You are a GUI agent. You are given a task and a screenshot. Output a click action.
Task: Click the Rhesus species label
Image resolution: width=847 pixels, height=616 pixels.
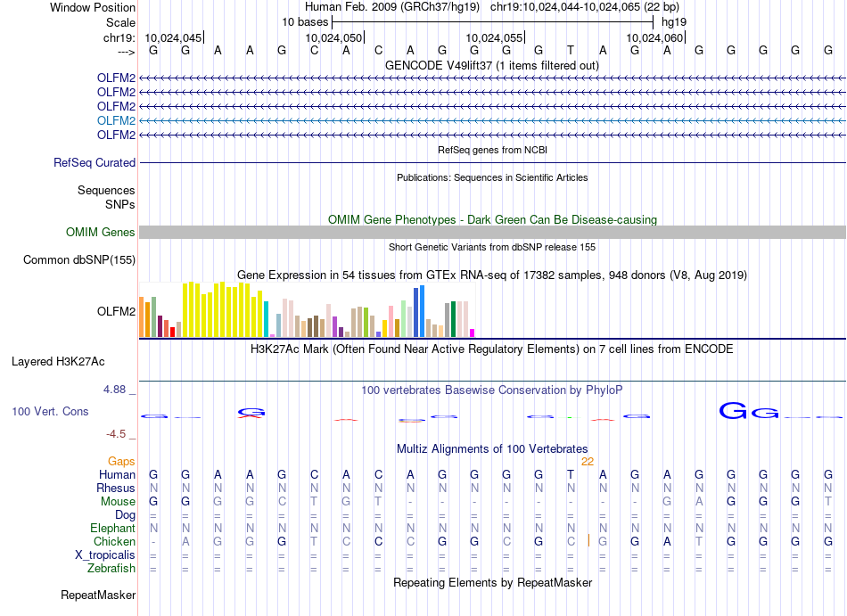click(x=116, y=488)
